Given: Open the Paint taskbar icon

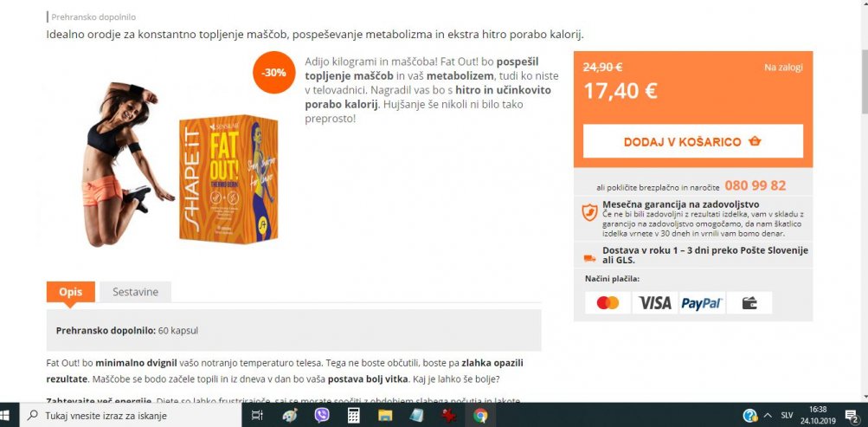Looking at the screenshot, I should click(x=290, y=416).
